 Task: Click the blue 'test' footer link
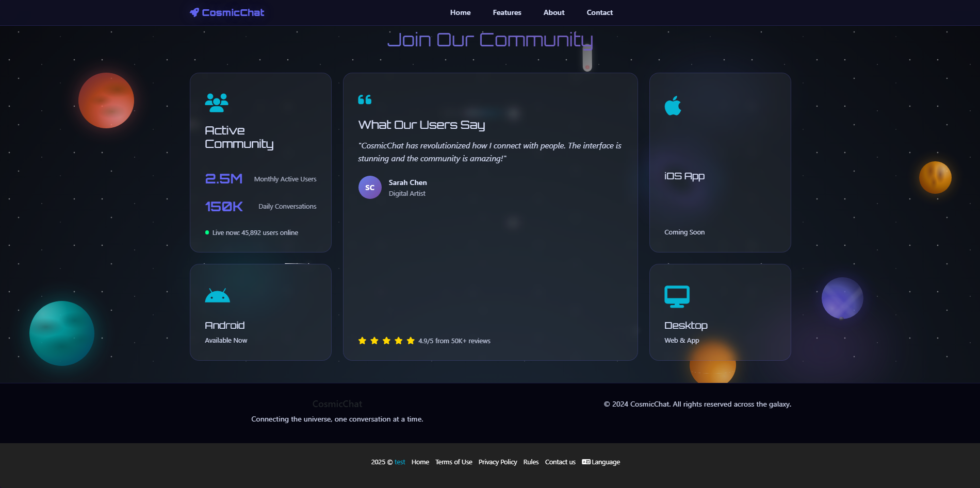pyautogui.click(x=400, y=462)
